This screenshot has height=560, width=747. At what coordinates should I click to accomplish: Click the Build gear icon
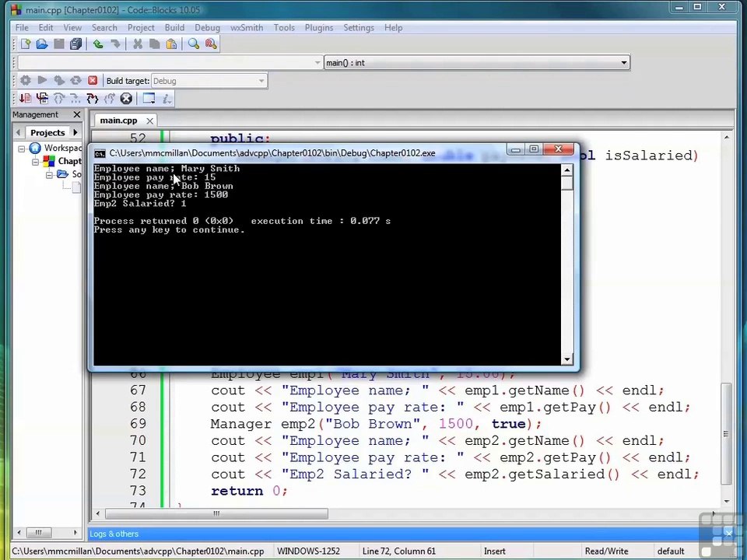point(25,80)
